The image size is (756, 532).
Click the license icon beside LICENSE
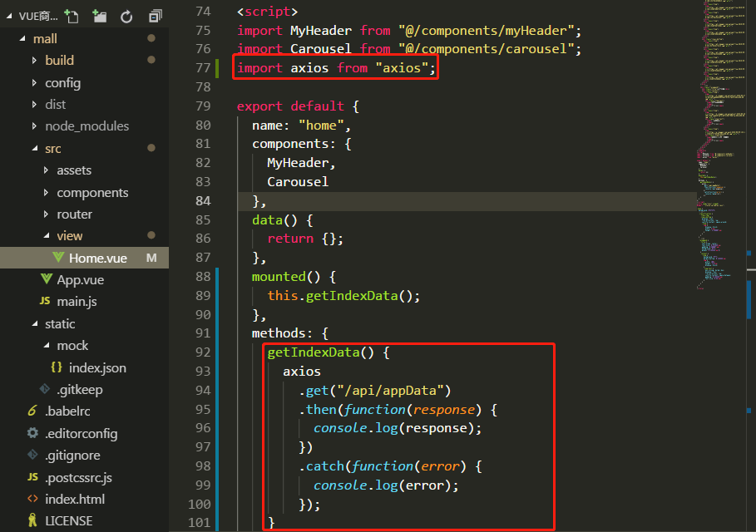click(32, 520)
